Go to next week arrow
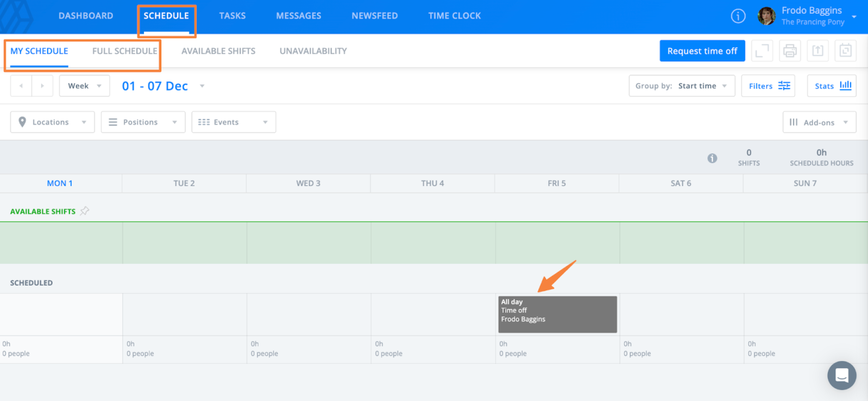Image resolution: width=868 pixels, height=401 pixels. [42, 86]
